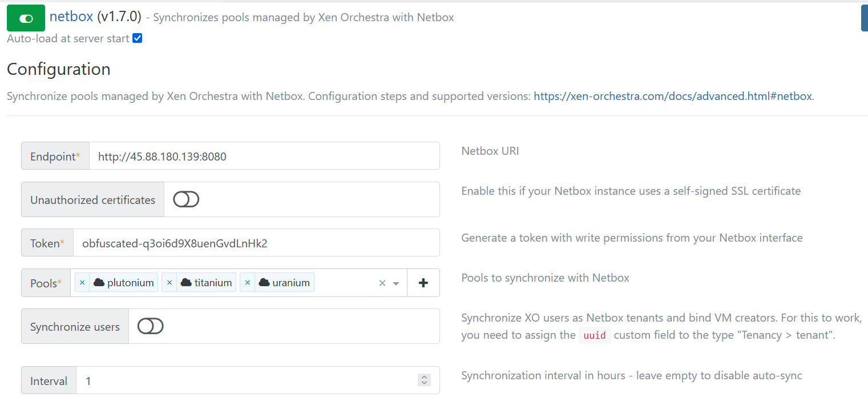868x397 pixels.
Task: Expand the Pools dropdown arrow
Action: pyautogui.click(x=396, y=284)
